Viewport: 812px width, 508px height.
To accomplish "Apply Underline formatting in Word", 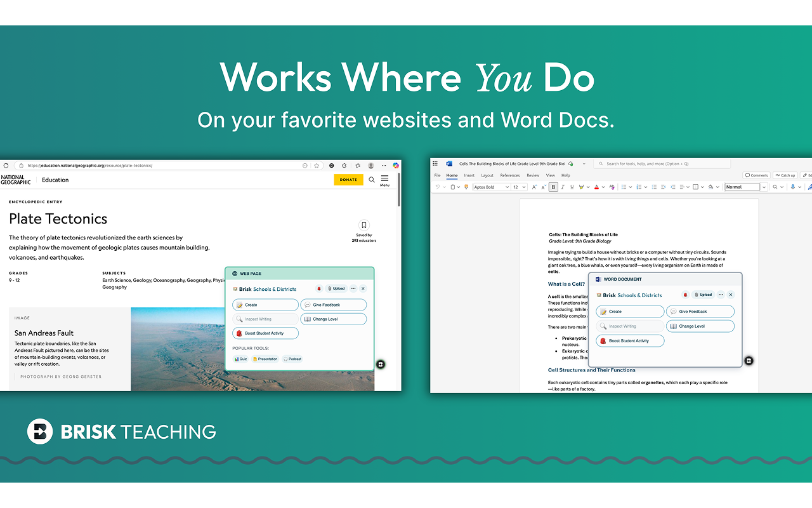I will point(572,187).
